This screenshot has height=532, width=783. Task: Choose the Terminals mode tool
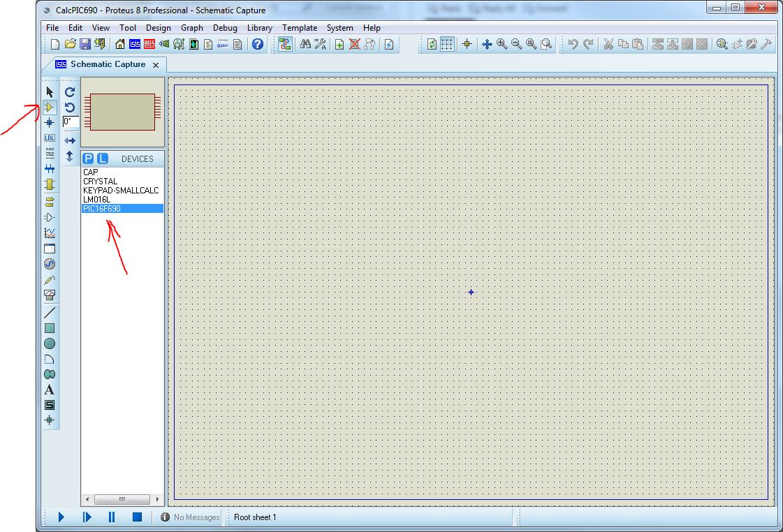50,202
